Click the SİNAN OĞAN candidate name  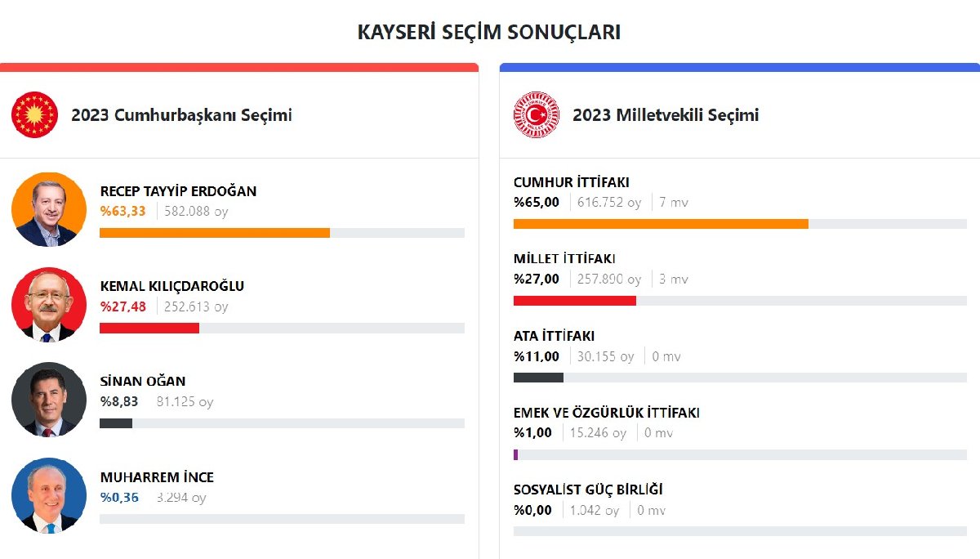coord(143,381)
